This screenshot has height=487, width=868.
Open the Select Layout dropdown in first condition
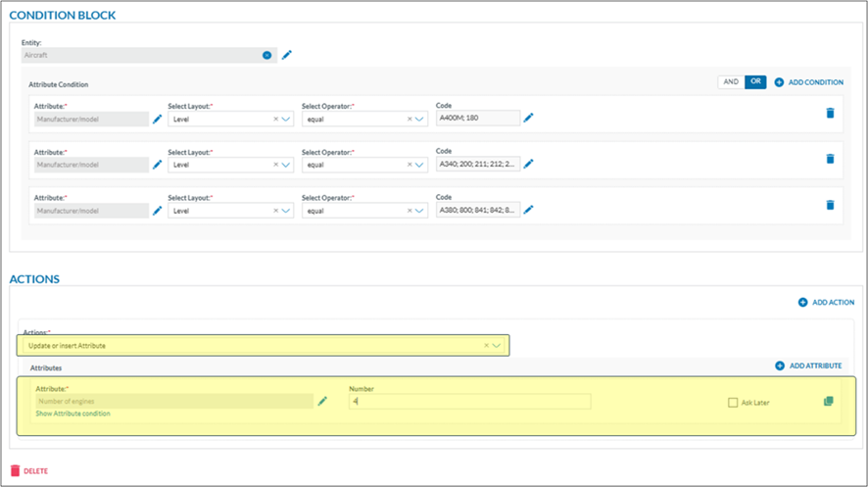[x=286, y=120]
